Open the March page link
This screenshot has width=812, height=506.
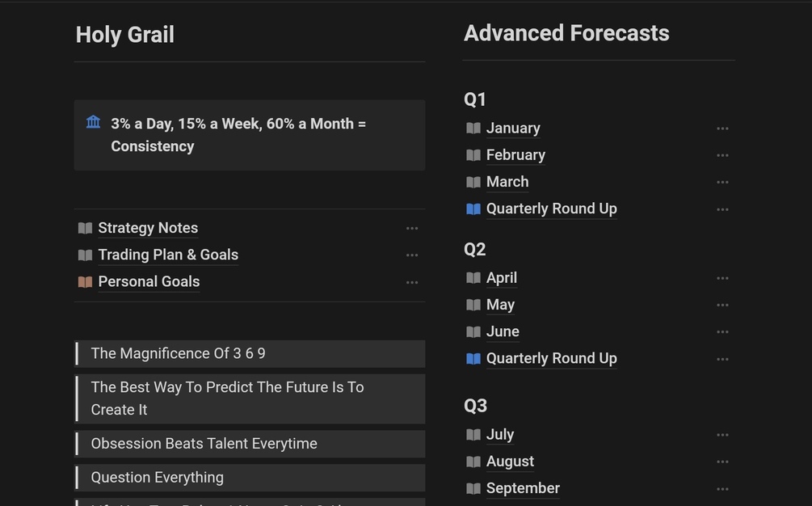click(507, 182)
